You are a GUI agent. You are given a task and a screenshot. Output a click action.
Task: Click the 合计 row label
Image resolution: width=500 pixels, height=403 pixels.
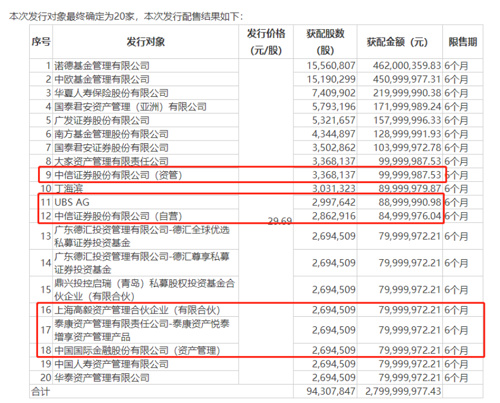[41, 391]
